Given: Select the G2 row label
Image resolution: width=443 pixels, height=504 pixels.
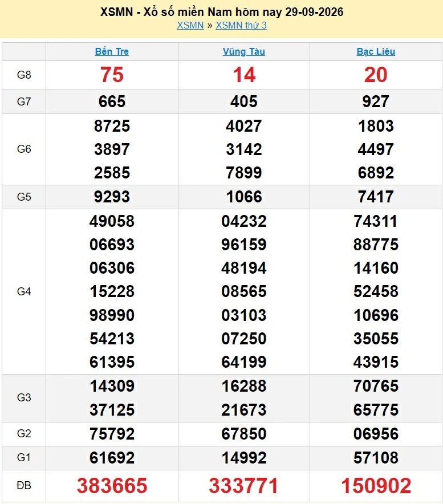Looking at the screenshot, I should click(24, 434).
